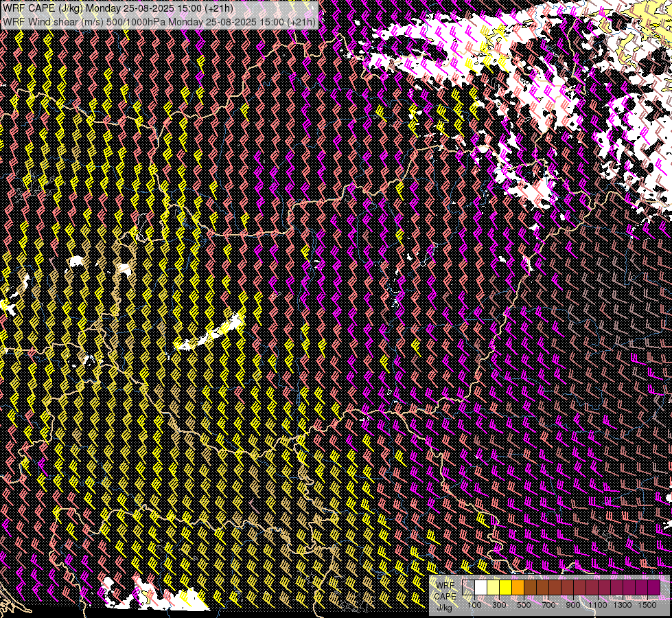The image size is (672, 618).
Task: Click the 1100 legend value
Action: [x=597, y=605]
